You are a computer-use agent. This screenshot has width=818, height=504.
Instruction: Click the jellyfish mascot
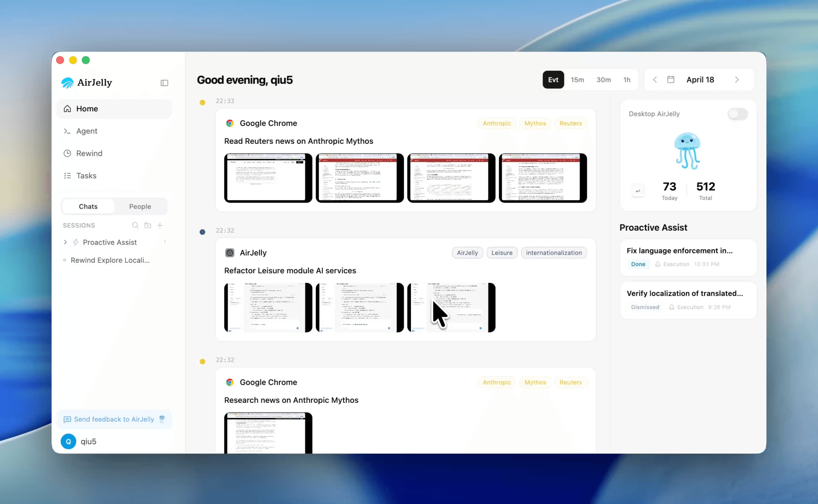[x=687, y=151]
